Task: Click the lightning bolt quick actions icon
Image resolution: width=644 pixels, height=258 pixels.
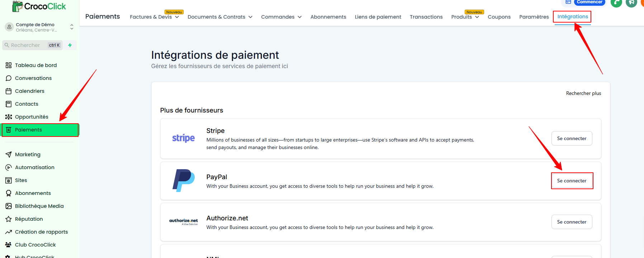Action: click(x=70, y=45)
